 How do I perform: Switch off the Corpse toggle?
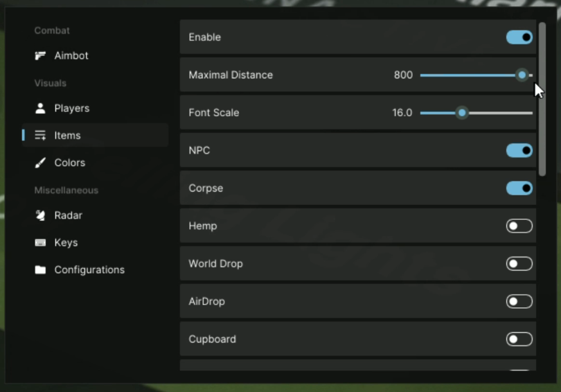tap(519, 188)
